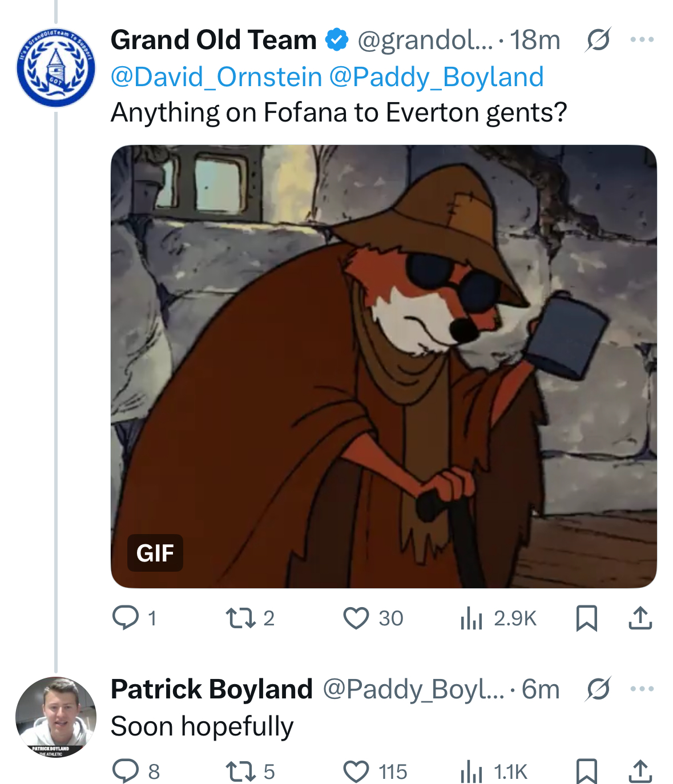The height and width of the screenshot is (784, 673).
Task: Open Grand Old Team profile avatar
Action: point(56,68)
